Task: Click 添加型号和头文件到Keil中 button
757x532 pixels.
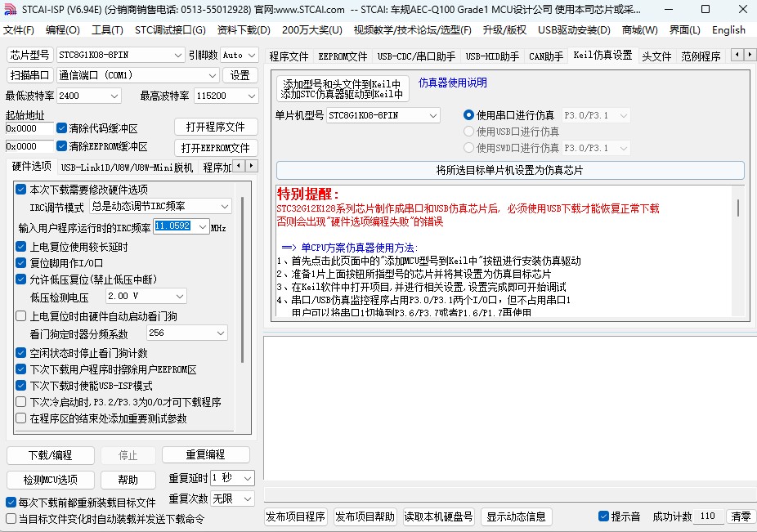Action: tap(343, 88)
